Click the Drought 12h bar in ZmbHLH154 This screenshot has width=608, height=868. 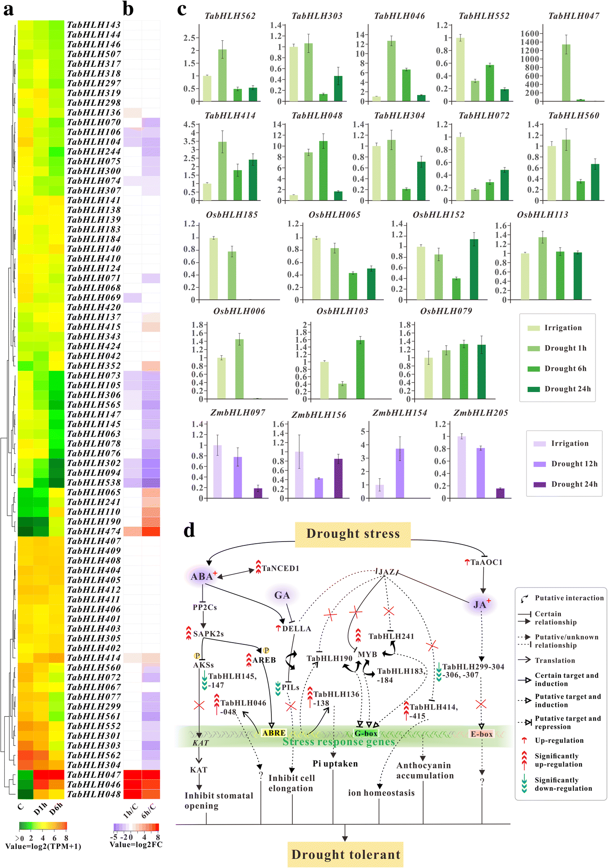(400, 473)
